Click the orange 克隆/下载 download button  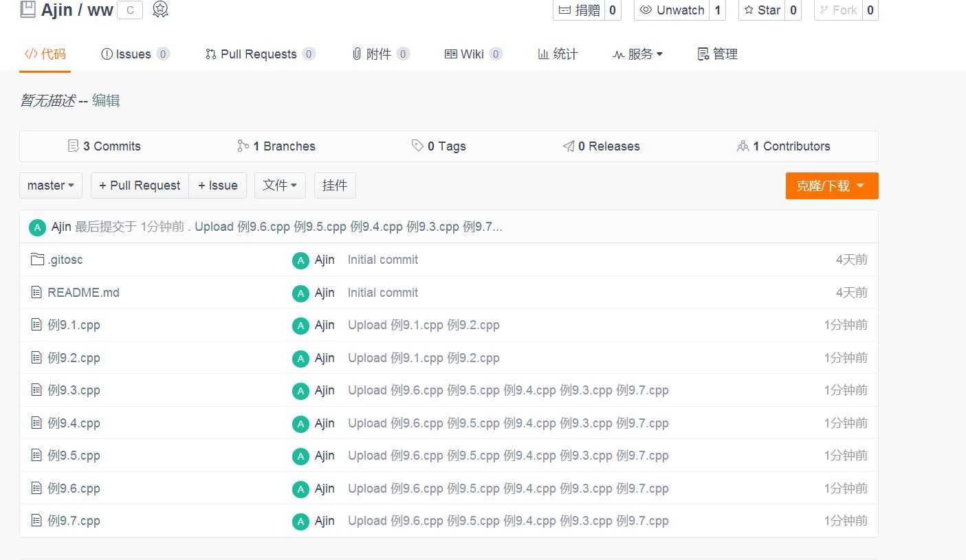(x=831, y=186)
